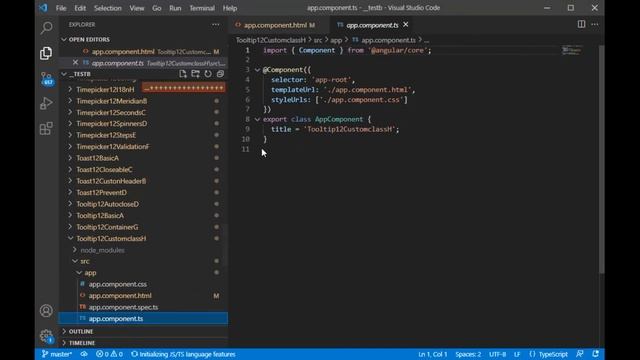The image size is (640, 360).
Task: Open the Help menu
Action: pyautogui.click(x=230, y=8)
